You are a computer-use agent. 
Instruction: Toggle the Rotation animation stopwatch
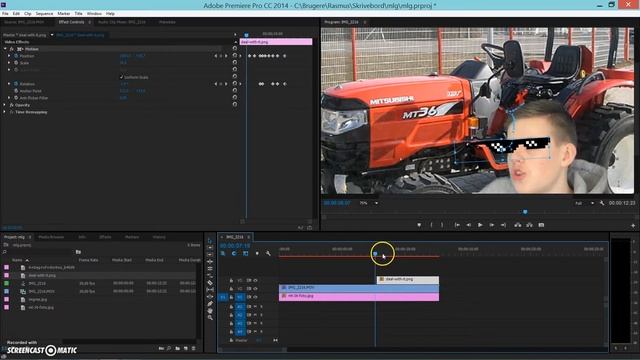pyautogui.click(x=16, y=83)
